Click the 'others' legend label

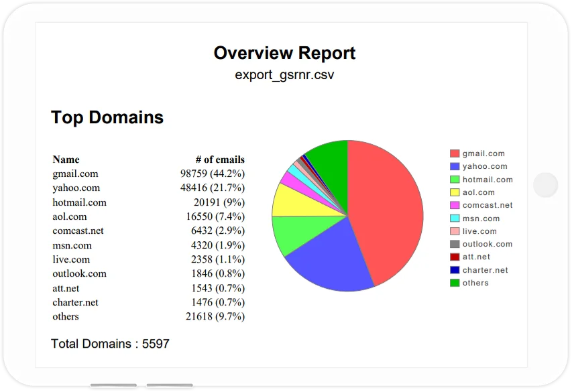tap(475, 283)
